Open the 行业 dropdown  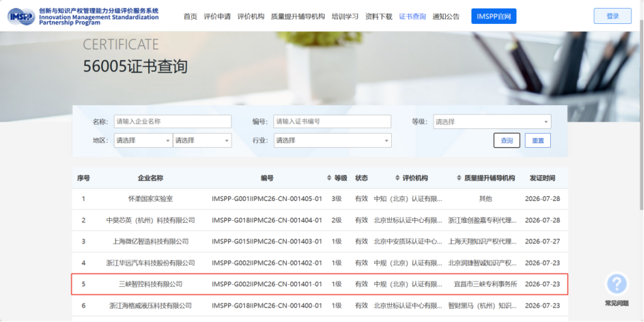pos(333,140)
